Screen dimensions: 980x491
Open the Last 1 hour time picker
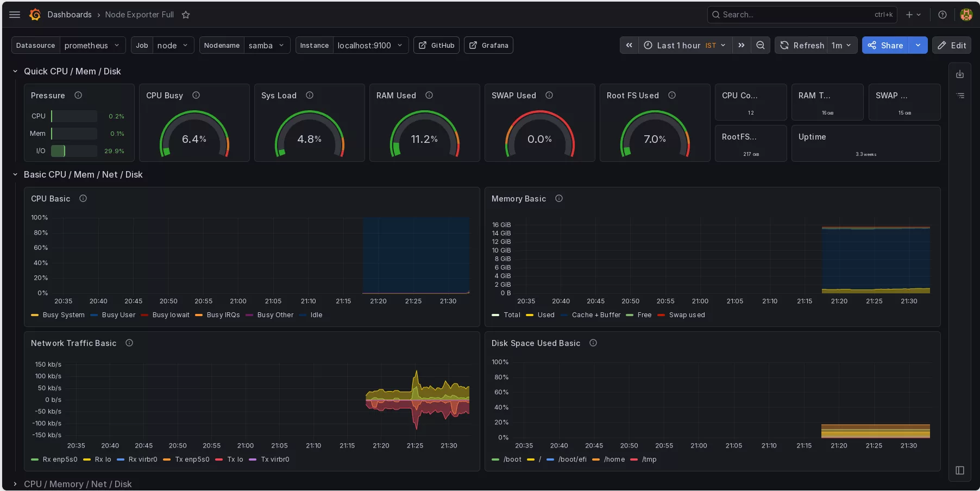click(x=684, y=45)
